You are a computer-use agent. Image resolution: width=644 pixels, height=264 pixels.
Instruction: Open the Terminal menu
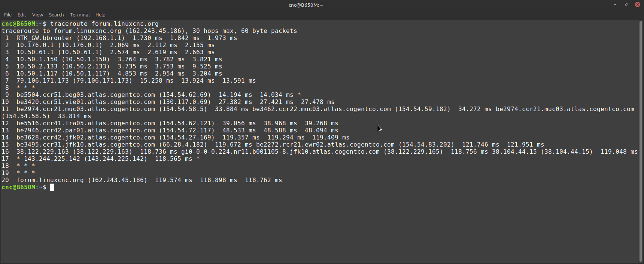click(x=80, y=15)
